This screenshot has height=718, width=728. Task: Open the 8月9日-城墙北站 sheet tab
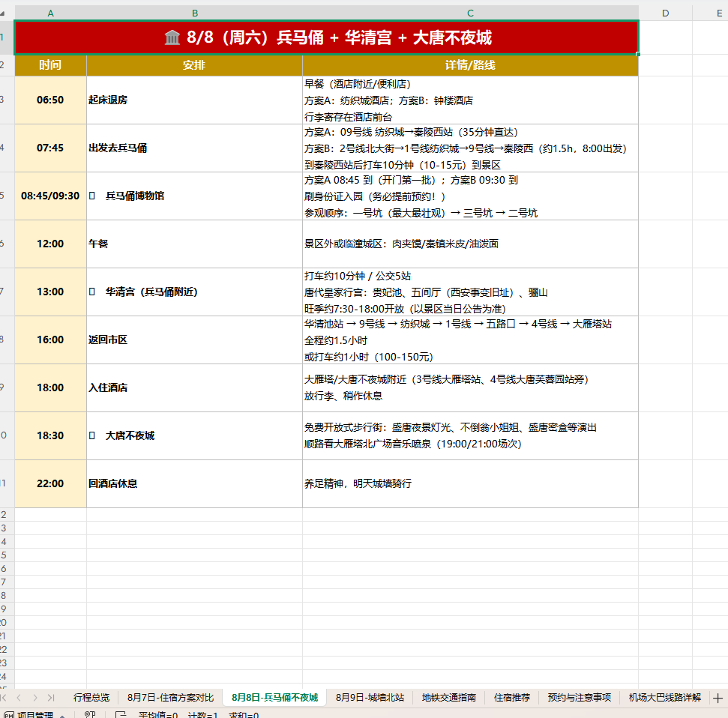[370, 698]
